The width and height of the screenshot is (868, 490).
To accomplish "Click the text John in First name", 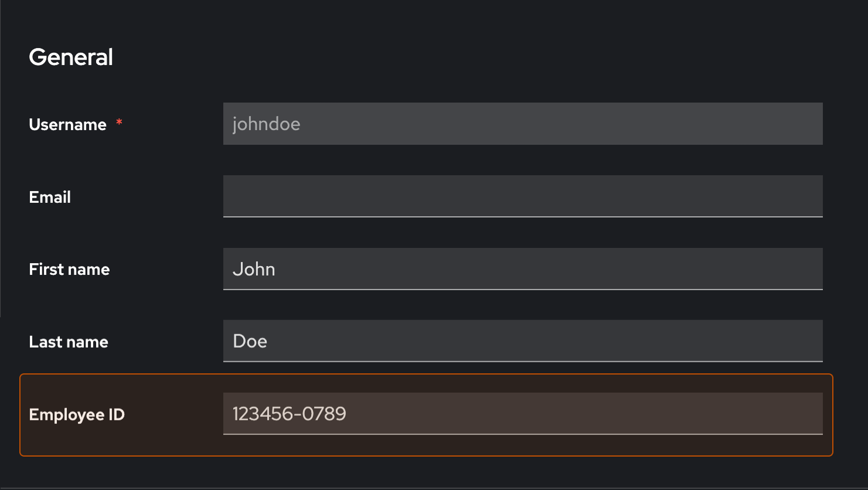I will point(254,269).
